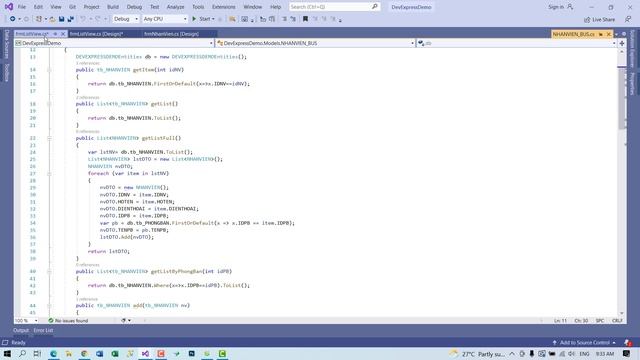Viewport: 640px width, 360px height.
Task: Pin the frmListView.cs tab
Action: point(55,34)
